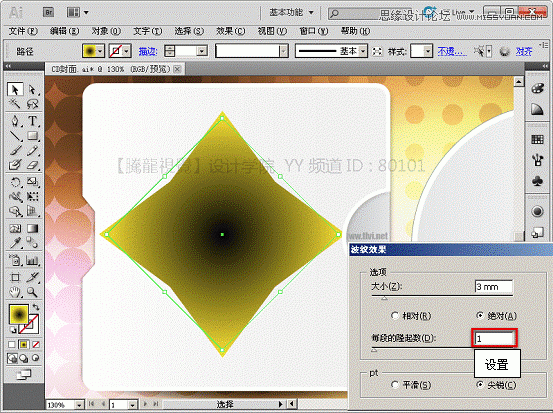This screenshot has height=413, width=553.
Task: Open Adobe Bridge via Br icon
Action: tap(49, 13)
